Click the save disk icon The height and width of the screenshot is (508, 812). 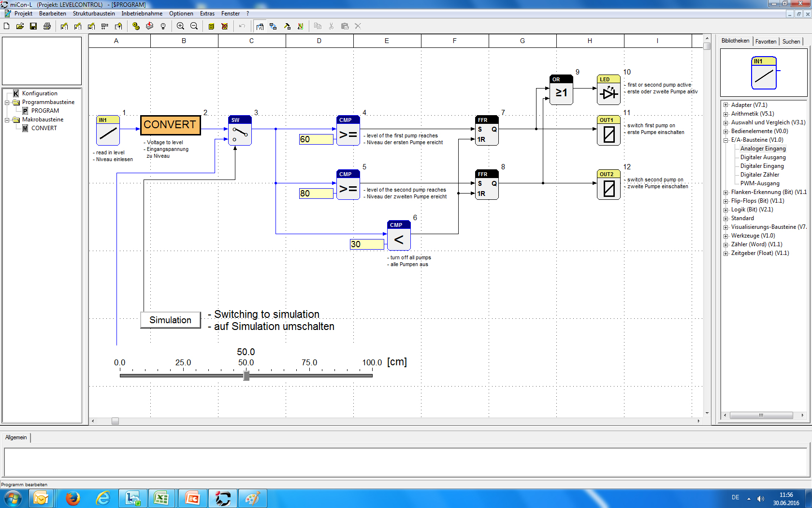[33, 26]
